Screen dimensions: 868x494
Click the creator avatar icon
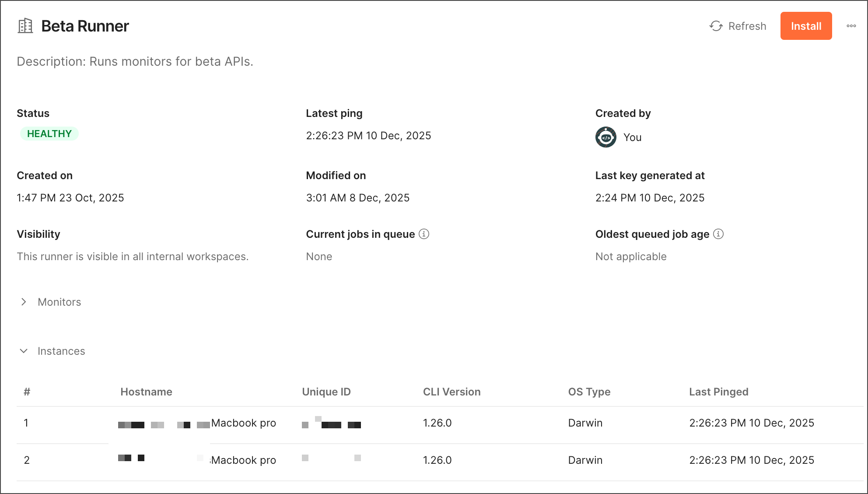point(605,137)
